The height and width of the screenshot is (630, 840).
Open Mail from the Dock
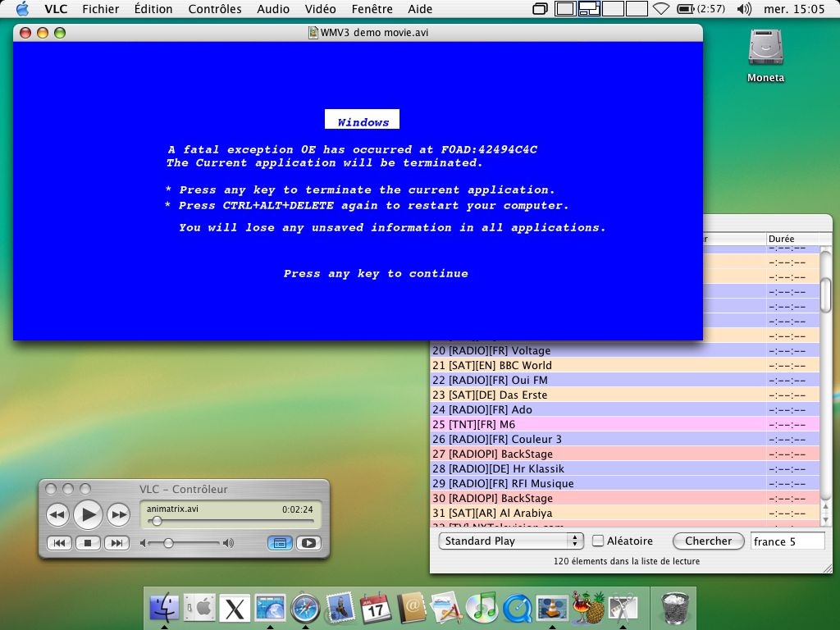tap(340, 607)
